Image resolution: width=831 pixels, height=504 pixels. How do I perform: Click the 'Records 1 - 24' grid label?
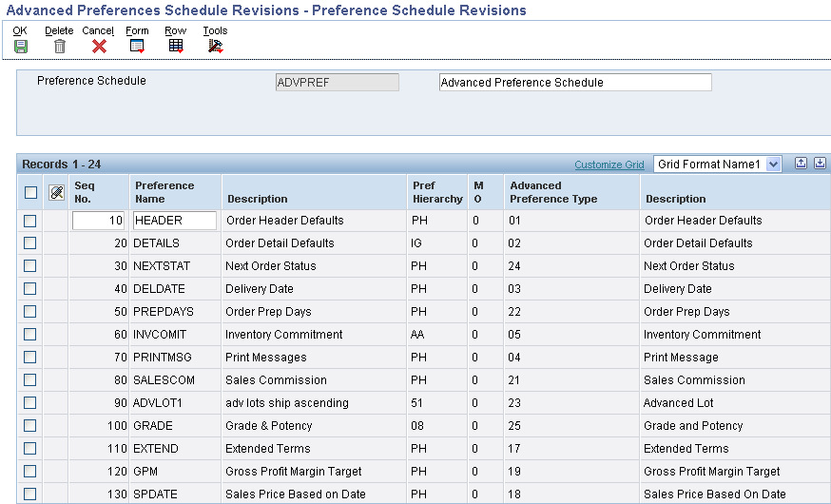click(x=62, y=165)
